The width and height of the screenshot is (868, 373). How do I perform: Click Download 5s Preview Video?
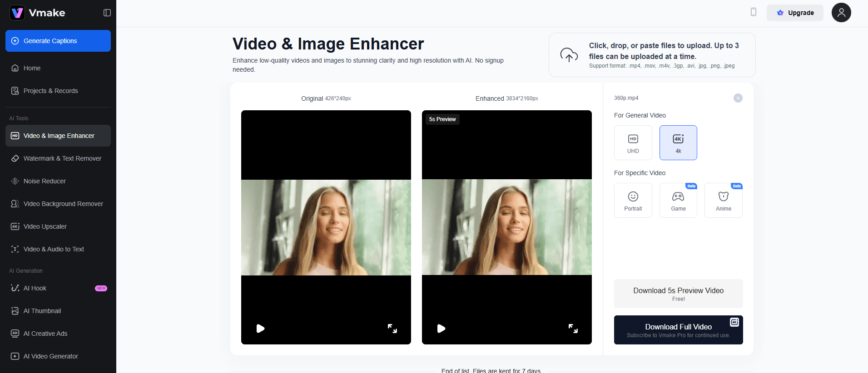(x=679, y=294)
